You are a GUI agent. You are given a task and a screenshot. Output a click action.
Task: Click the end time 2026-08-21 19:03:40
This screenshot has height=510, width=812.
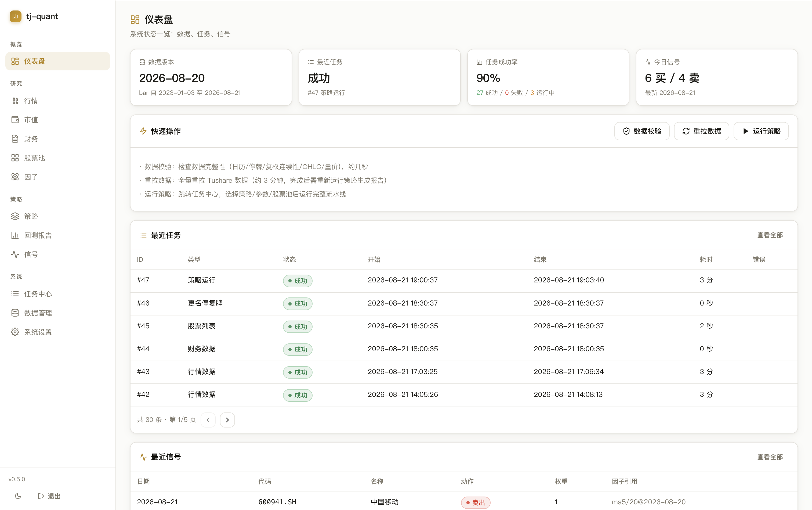pyautogui.click(x=569, y=280)
